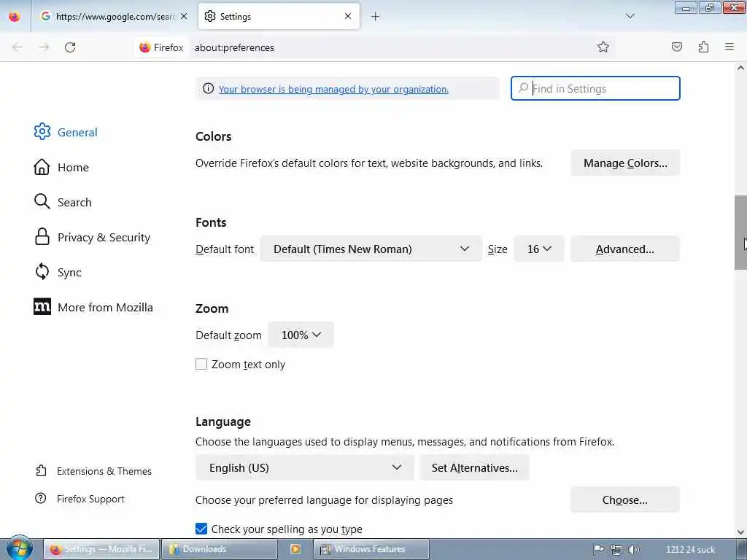747x560 pixels.
Task: Open Windows Features taskbar item
Action: click(371, 549)
